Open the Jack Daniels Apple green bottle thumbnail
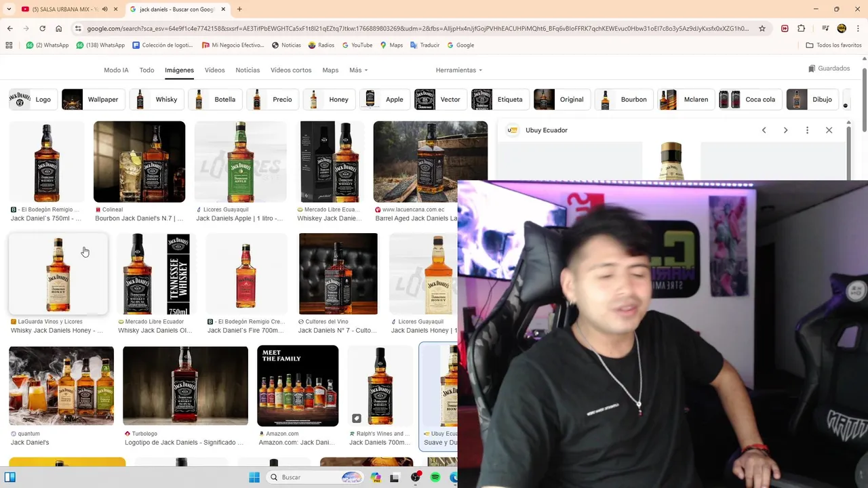 [x=241, y=162]
